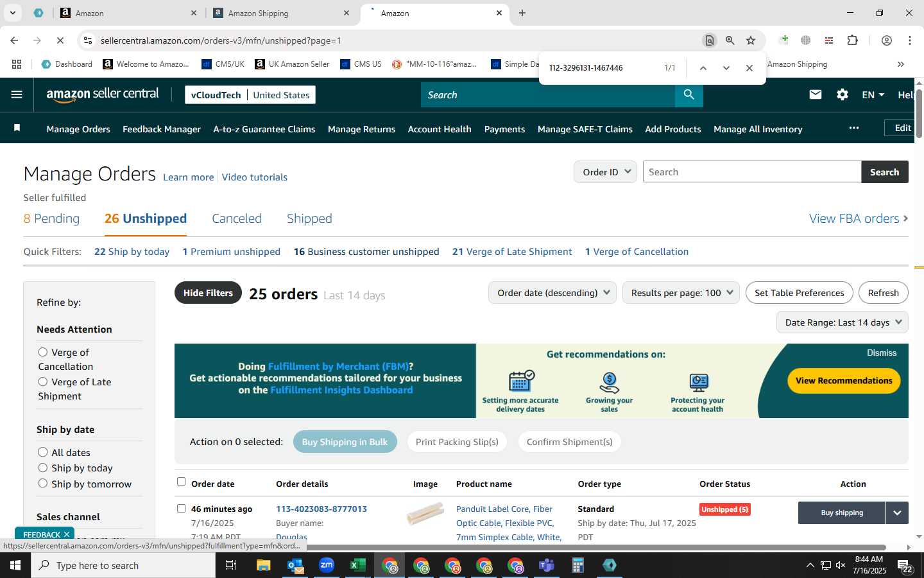Image resolution: width=924 pixels, height=578 pixels.
Task: Click the zoom magnifier icon in address bar
Action: (x=730, y=40)
